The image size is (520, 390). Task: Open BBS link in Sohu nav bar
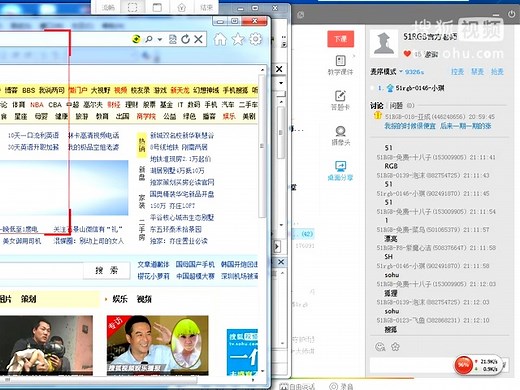(x=29, y=90)
